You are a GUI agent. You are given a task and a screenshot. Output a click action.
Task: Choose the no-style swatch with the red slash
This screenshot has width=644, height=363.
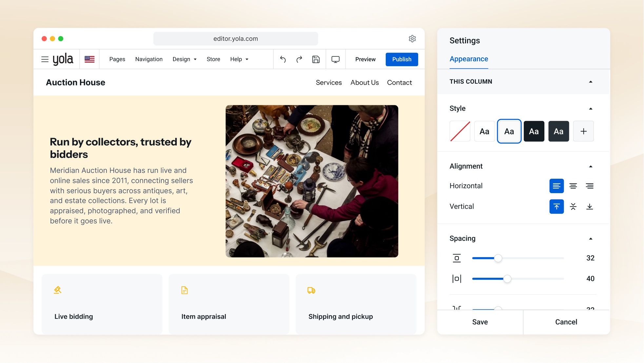[x=460, y=131]
